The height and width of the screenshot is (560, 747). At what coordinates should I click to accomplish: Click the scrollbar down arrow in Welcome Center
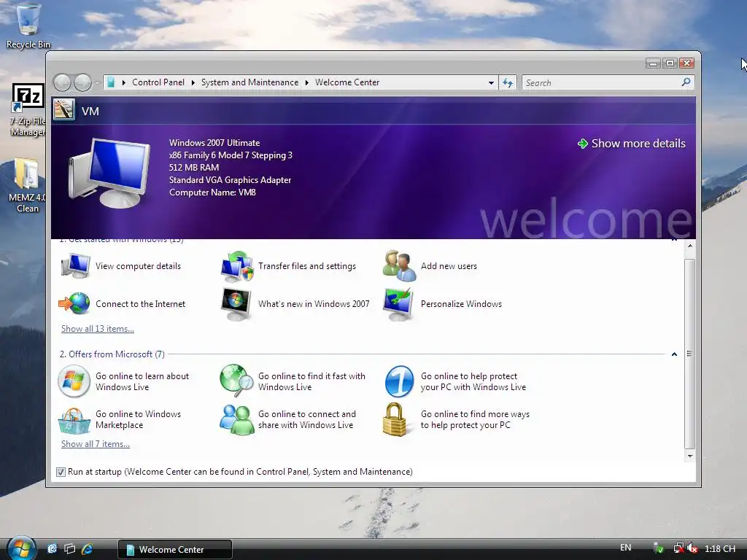pyautogui.click(x=690, y=456)
